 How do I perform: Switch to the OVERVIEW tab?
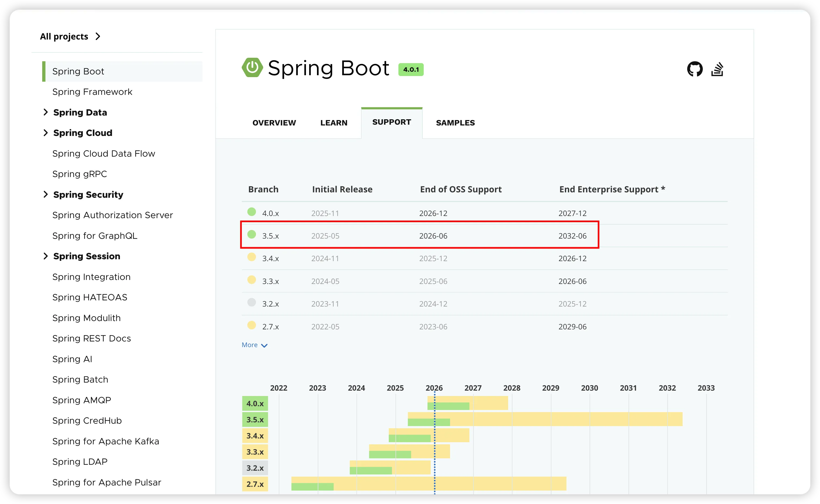coord(274,123)
